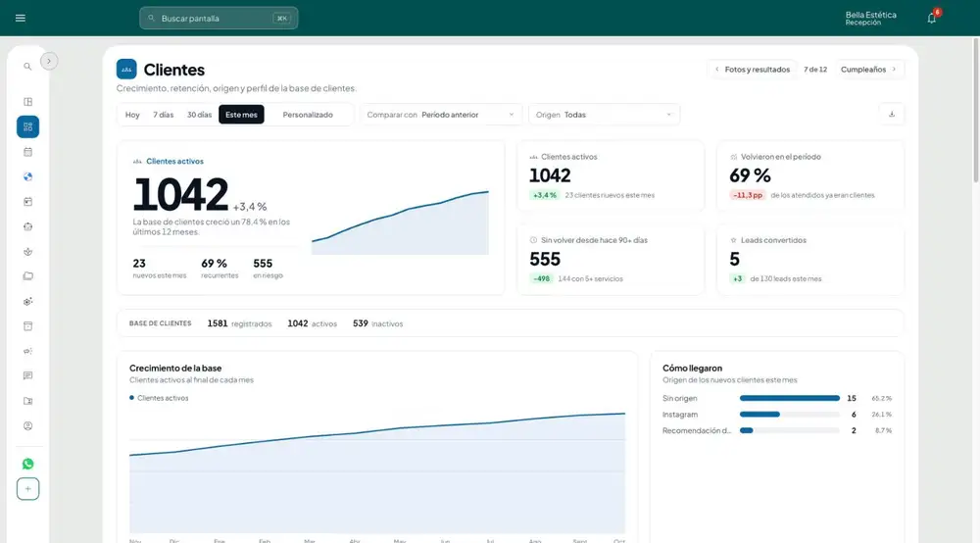The image size is (980, 543).
Task: Open the panel layout icon in sidebar
Action: point(27,102)
